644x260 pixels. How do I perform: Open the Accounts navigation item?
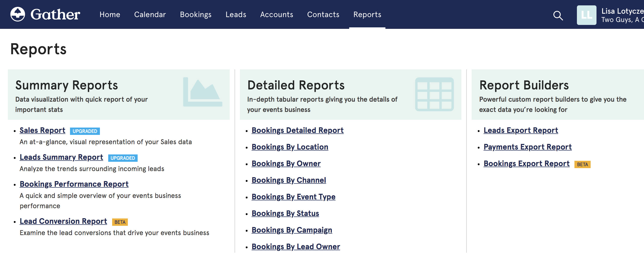[x=276, y=14]
